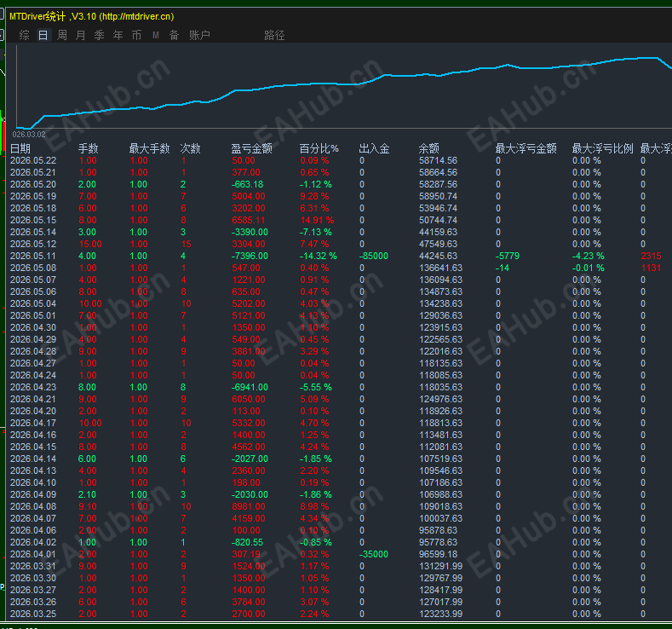Select the 2026.03.25 date row
This screenshot has width=672, height=629.
[341, 614]
